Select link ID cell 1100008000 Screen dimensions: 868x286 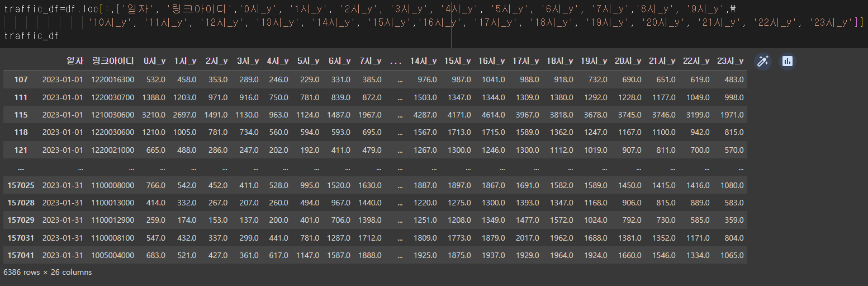pyautogui.click(x=113, y=185)
